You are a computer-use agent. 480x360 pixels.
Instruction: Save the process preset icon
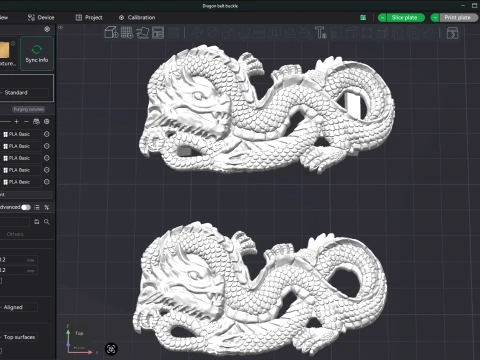(37, 222)
